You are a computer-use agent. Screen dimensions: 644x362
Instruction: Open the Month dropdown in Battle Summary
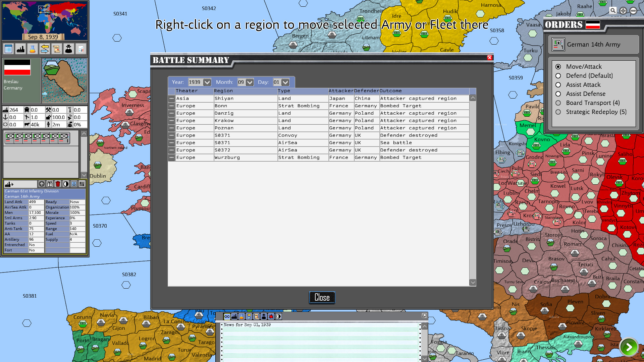[250, 82]
